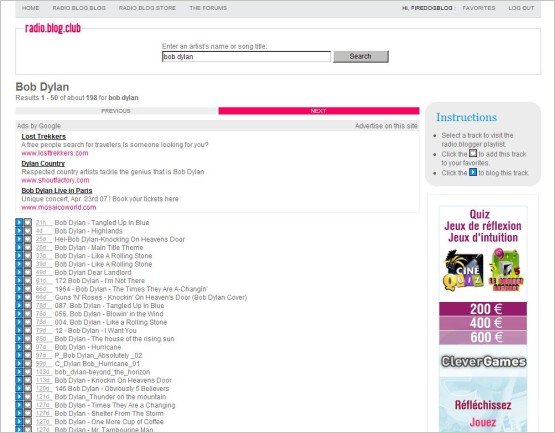Open Bob Dylan - Tangled Up In Blue track
This screenshot has height=433, width=555.
[x=102, y=222]
